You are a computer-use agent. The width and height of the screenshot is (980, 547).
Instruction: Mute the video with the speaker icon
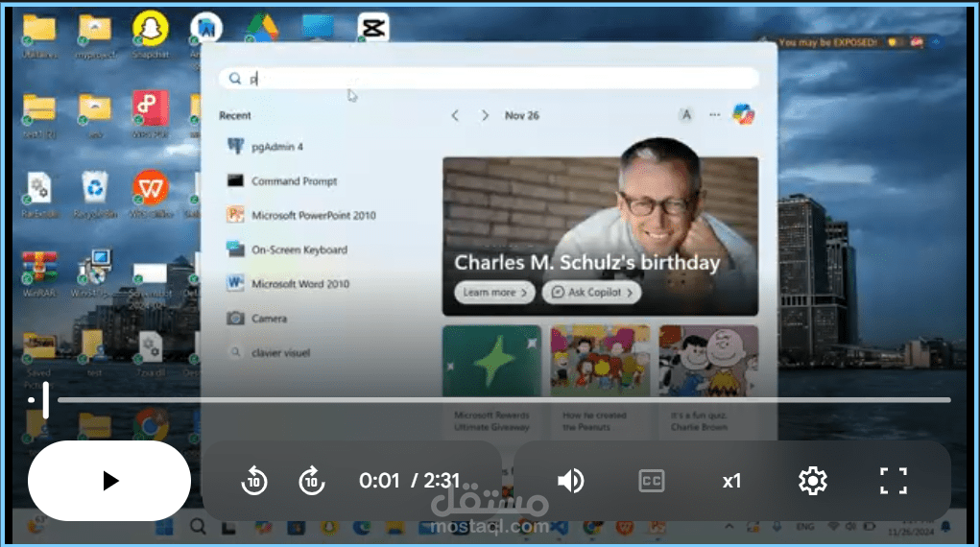[570, 481]
